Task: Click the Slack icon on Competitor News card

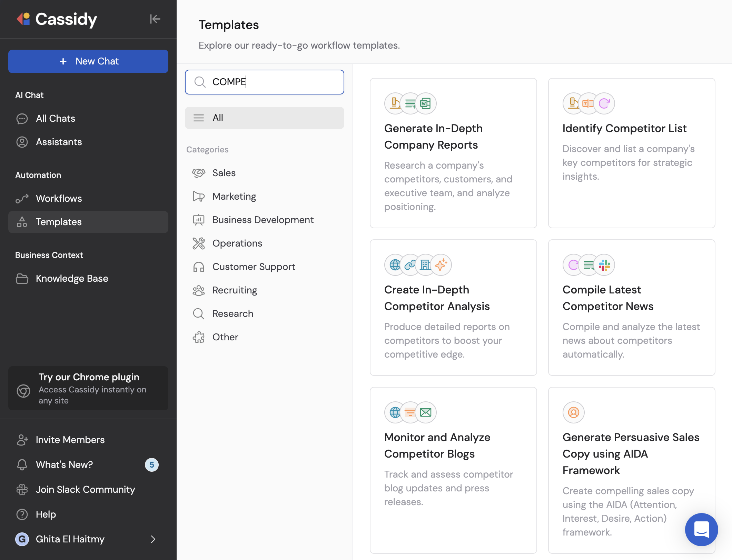Action: tap(604, 265)
